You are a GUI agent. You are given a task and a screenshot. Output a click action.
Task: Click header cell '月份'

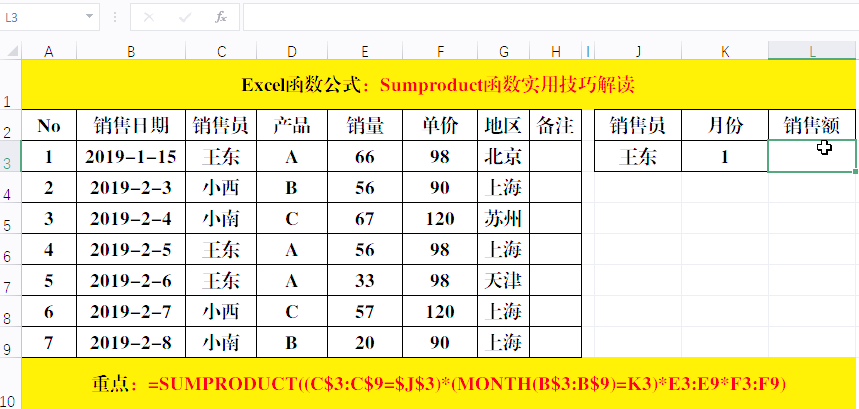(725, 125)
